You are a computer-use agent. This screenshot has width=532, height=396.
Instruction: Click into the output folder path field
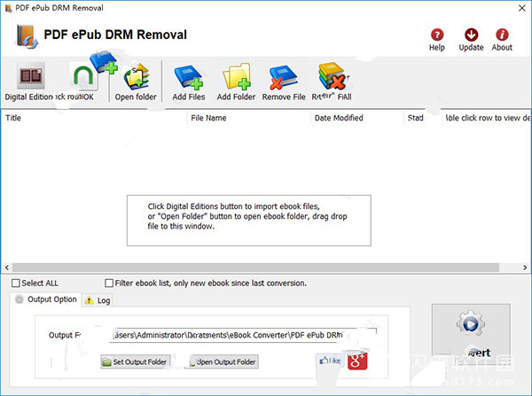click(x=243, y=335)
